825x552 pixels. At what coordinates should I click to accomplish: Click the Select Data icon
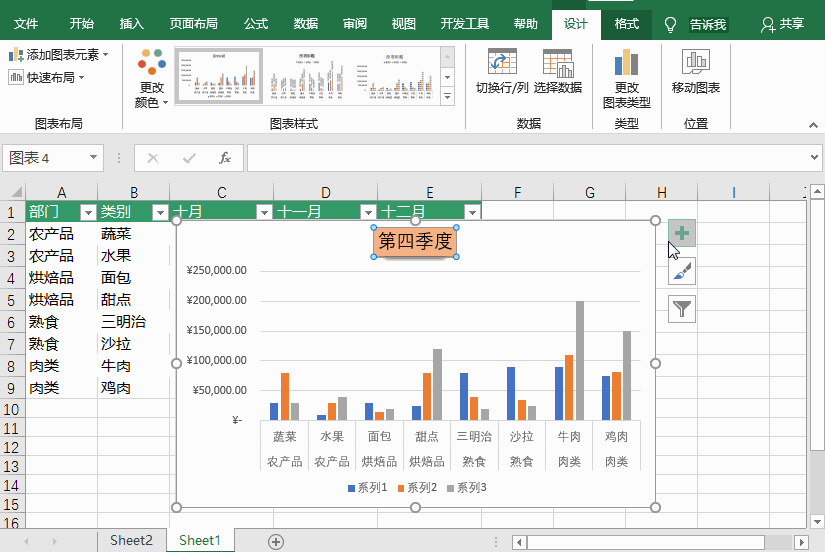pos(558,63)
